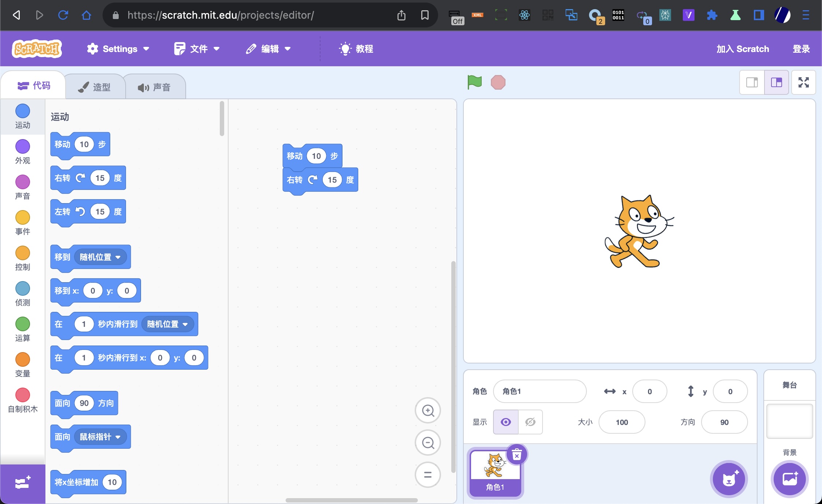The image size is (822, 504).
Task: Click the 登录 (Sign in) link
Action: click(801, 49)
